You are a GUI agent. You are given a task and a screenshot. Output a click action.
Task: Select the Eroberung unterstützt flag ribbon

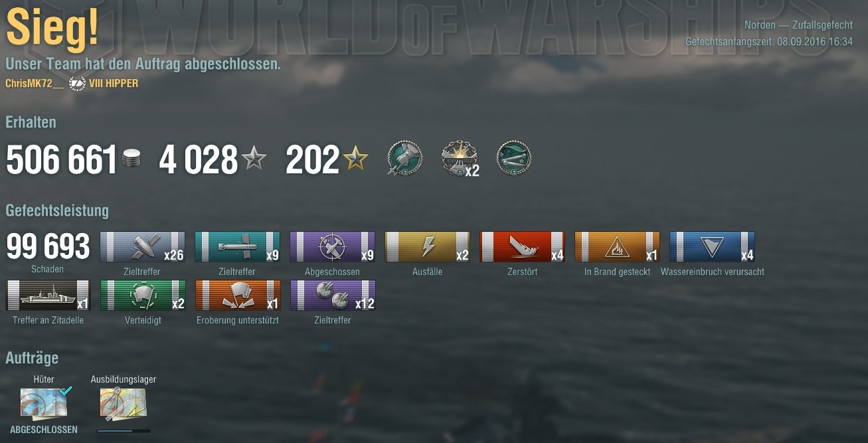pos(237,296)
